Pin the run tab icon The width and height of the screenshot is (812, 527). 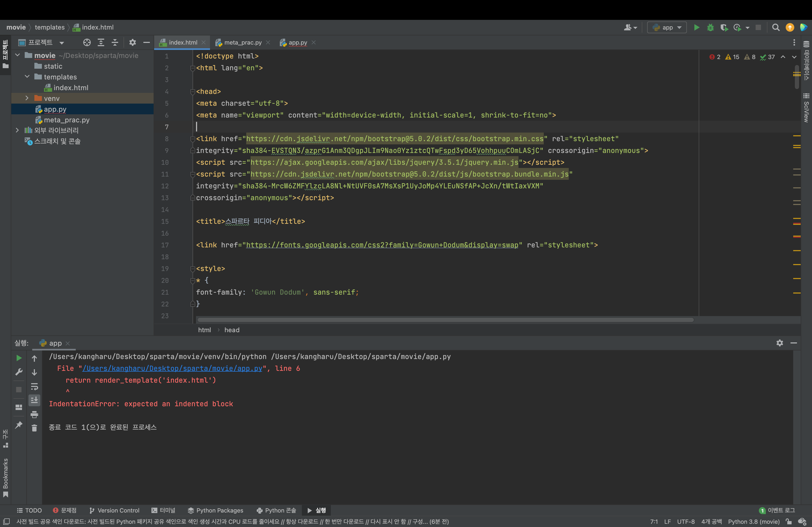(x=19, y=424)
